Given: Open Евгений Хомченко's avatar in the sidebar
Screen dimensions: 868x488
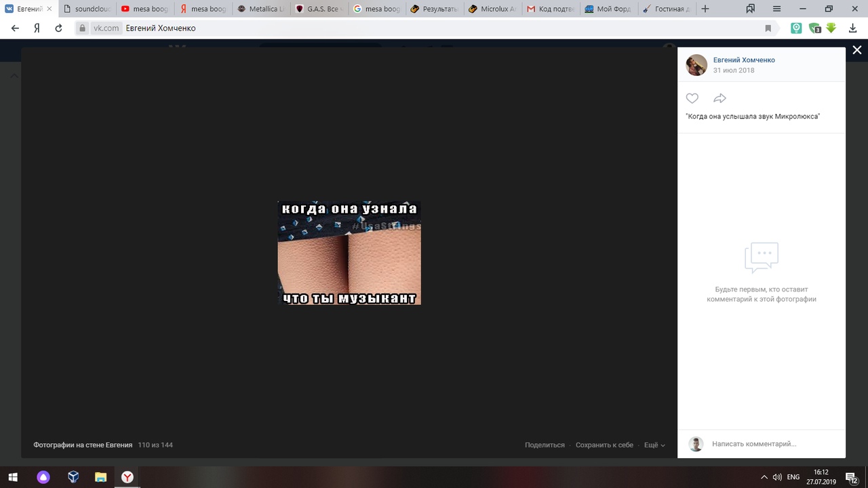Looking at the screenshot, I should click(x=696, y=65).
